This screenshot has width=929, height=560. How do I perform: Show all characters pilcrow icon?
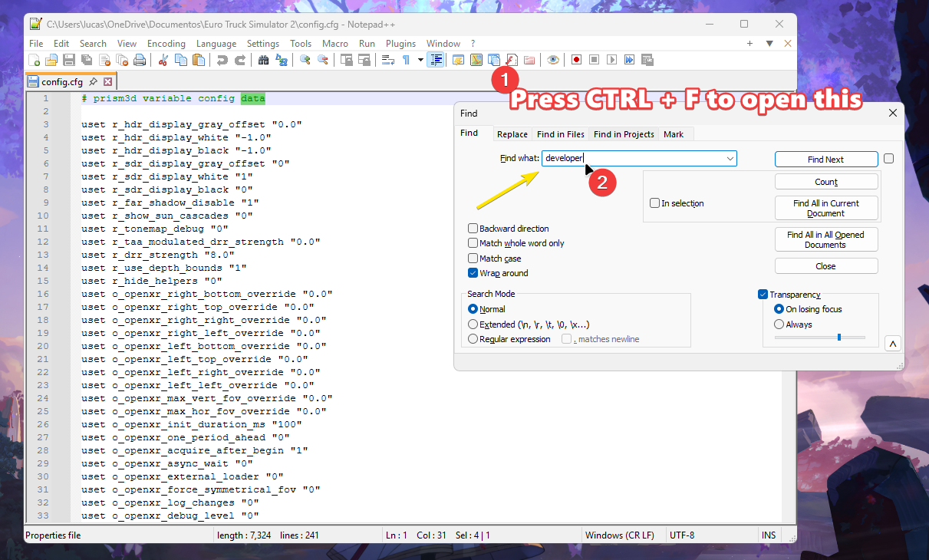click(x=406, y=60)
